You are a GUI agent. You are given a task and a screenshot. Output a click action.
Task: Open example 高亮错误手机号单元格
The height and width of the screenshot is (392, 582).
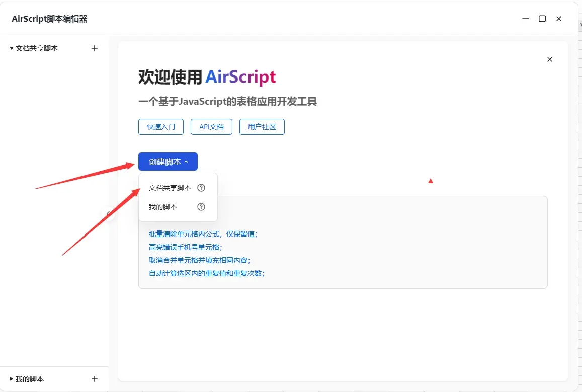[x=185, y=247]
